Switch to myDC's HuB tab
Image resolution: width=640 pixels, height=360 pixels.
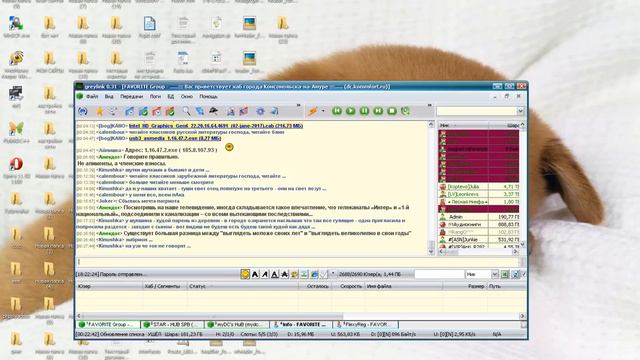237,324
